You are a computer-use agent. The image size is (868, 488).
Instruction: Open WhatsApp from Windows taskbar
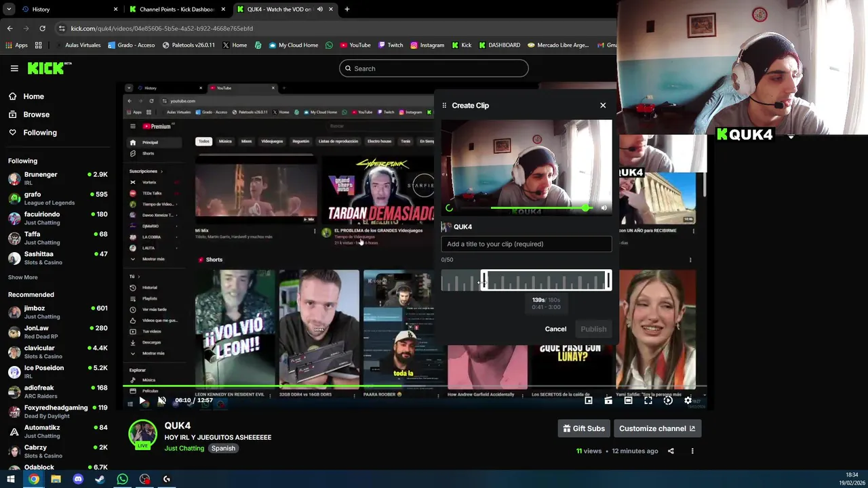pos(122,479)
